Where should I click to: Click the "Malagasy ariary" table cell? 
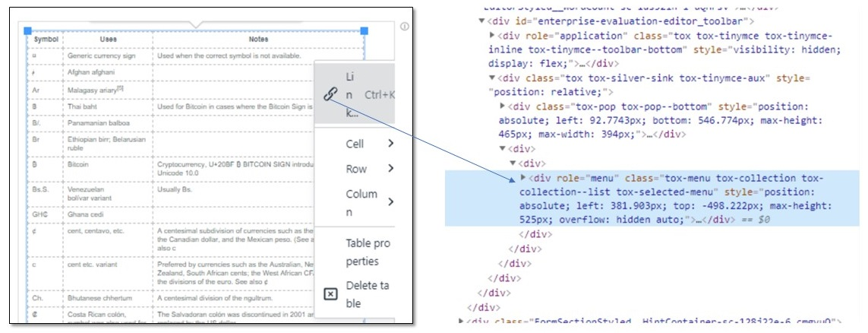point(108,89)
